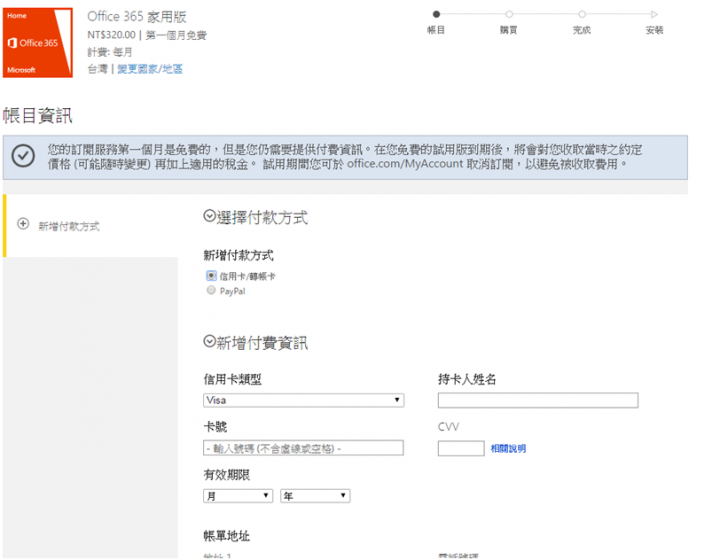
Task: Select the 信用卡/轉帳卡 radio button
Action: pos(211,275)
